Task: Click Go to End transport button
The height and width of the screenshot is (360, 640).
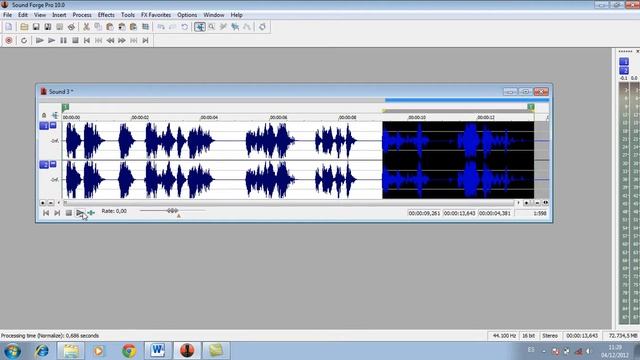Action: coord(145,40)
